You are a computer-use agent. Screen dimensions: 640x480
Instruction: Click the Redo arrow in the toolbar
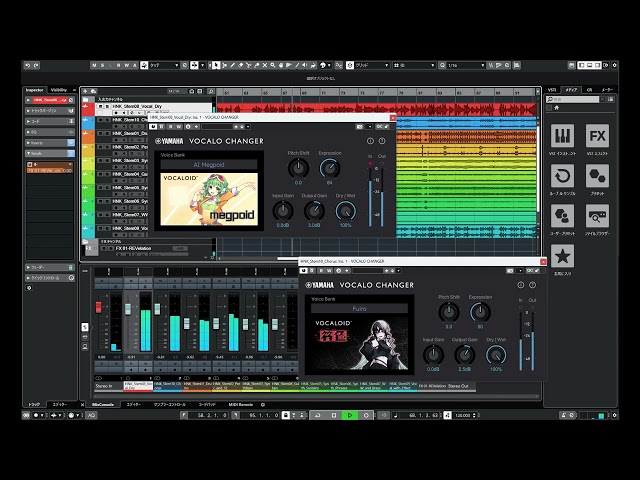pos(36,65)
